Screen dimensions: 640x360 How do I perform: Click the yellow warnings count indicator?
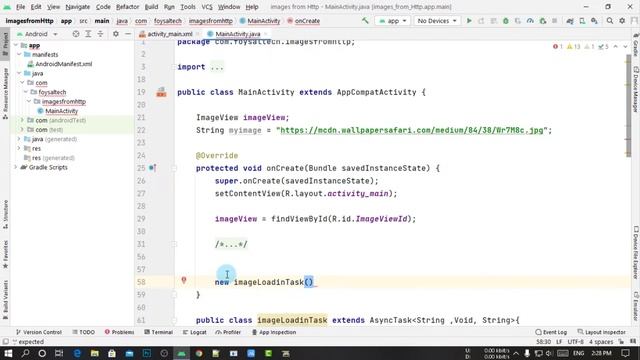[573, 47]
